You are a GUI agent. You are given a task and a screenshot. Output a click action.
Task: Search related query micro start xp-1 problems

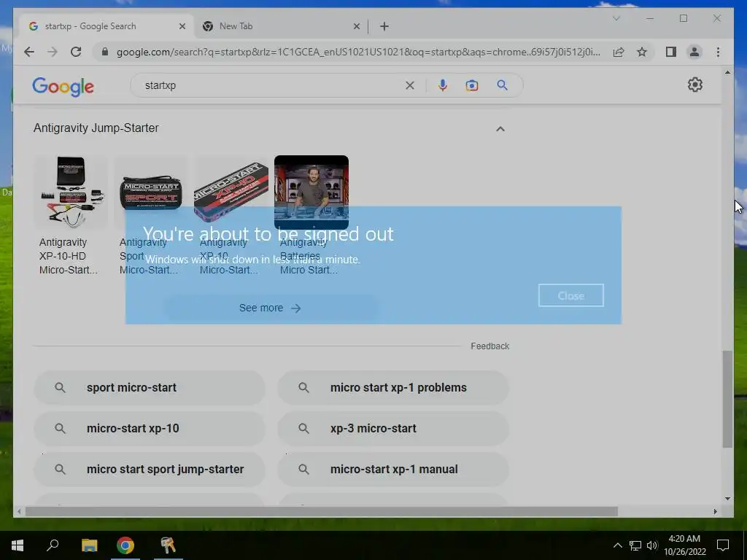point(393,388)
